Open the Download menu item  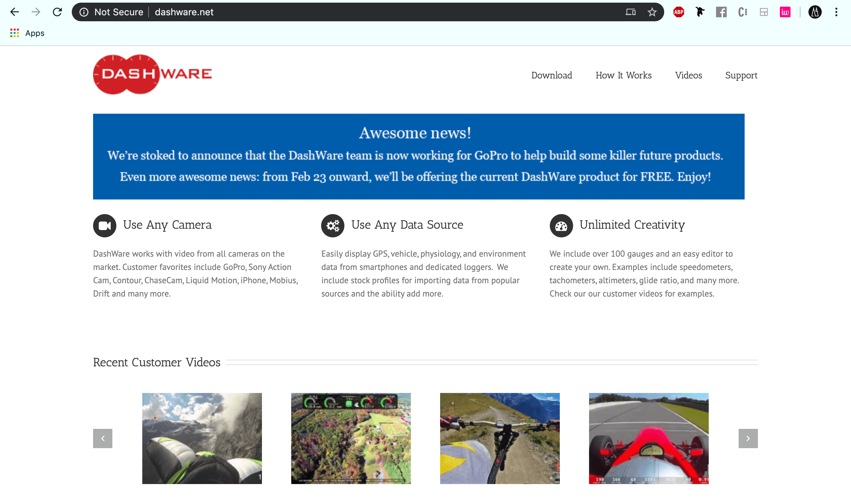click(551, 75)
